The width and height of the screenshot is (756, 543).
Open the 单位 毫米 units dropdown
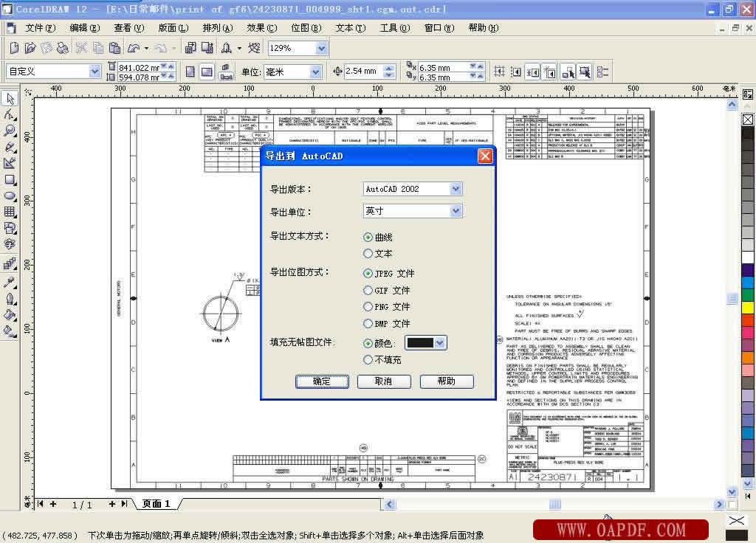[x=315, y=72]
